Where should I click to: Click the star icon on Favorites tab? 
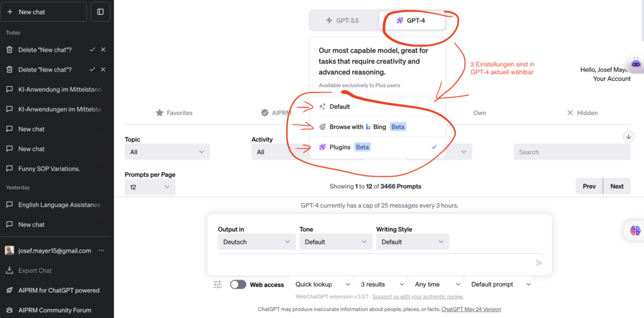(159, 112)
